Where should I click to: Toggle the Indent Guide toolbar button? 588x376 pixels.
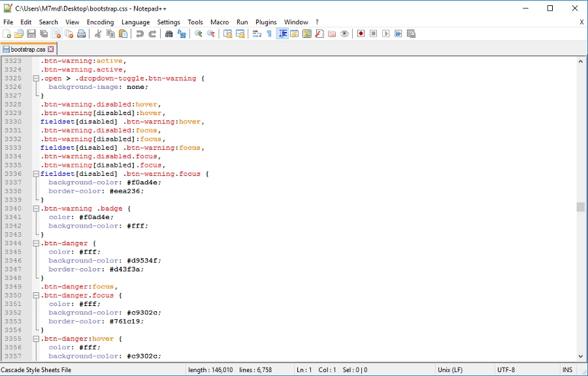282,34
